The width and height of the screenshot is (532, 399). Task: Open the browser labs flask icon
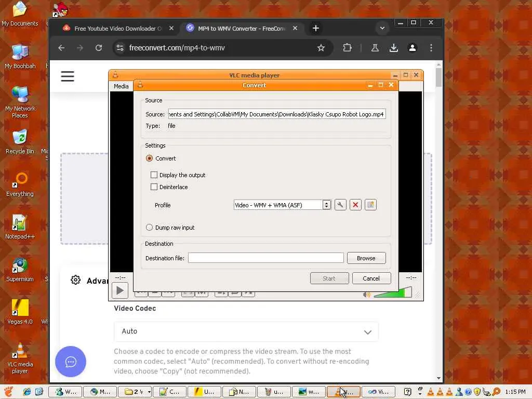click(375, 48)
